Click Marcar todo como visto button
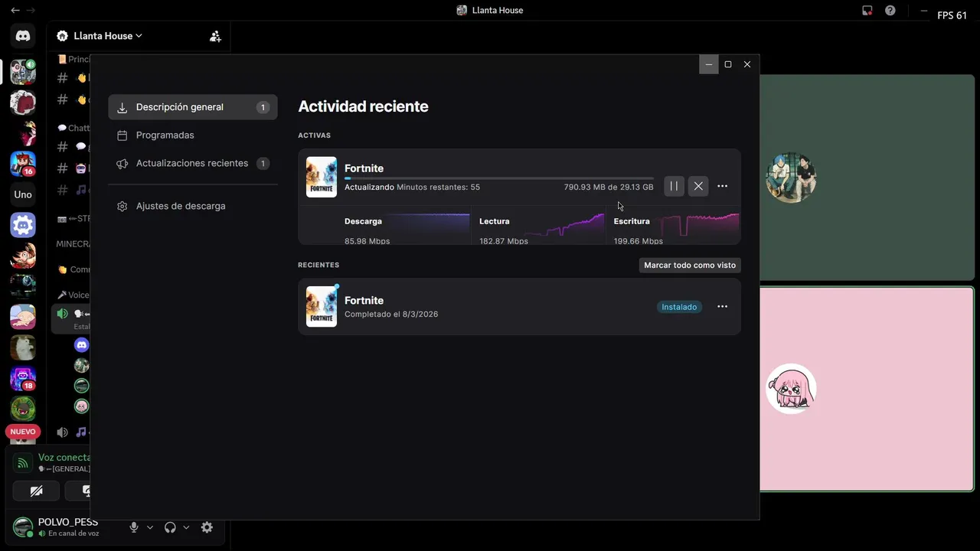 (690, 265)
